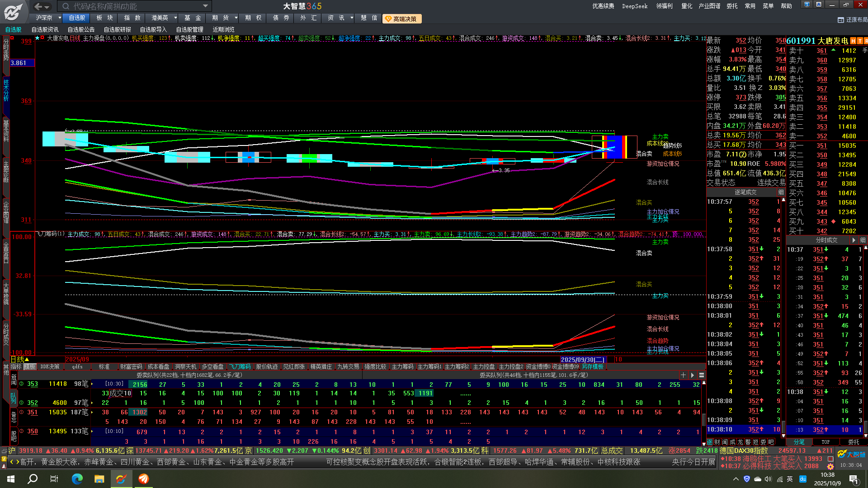Expand the 港美英 dropdown arrow
This screenshot has height=488, width=868.
pyautogui.click(x=175, y=18)
